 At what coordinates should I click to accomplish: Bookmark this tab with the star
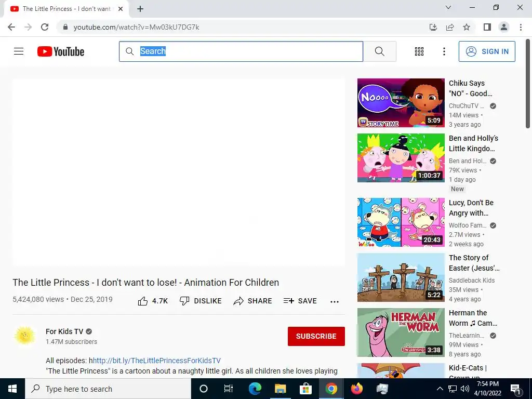click(467, 27)
